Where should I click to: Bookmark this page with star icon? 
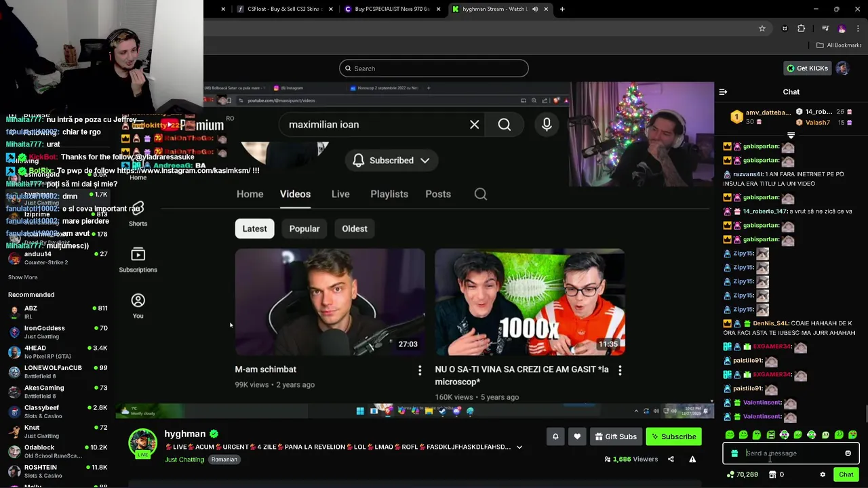point(762,28)
